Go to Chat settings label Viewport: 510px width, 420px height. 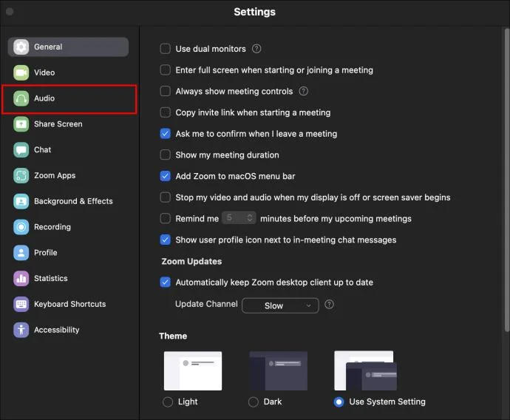pos(43,149)
